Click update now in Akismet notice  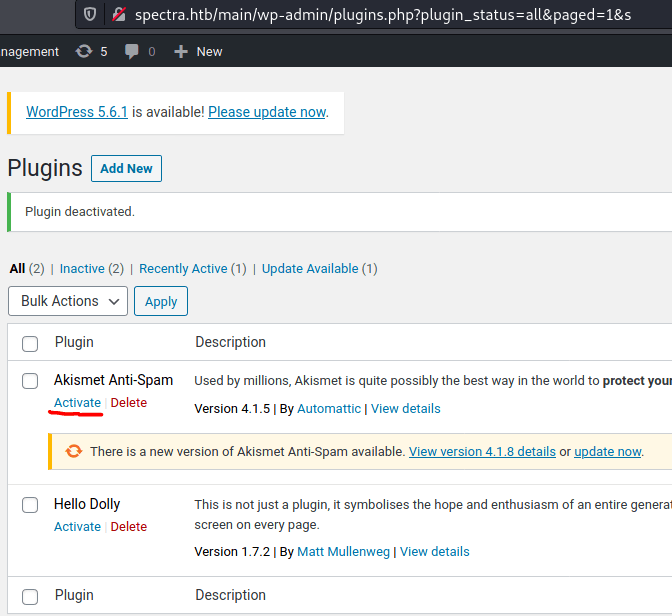tap(608, 451)
